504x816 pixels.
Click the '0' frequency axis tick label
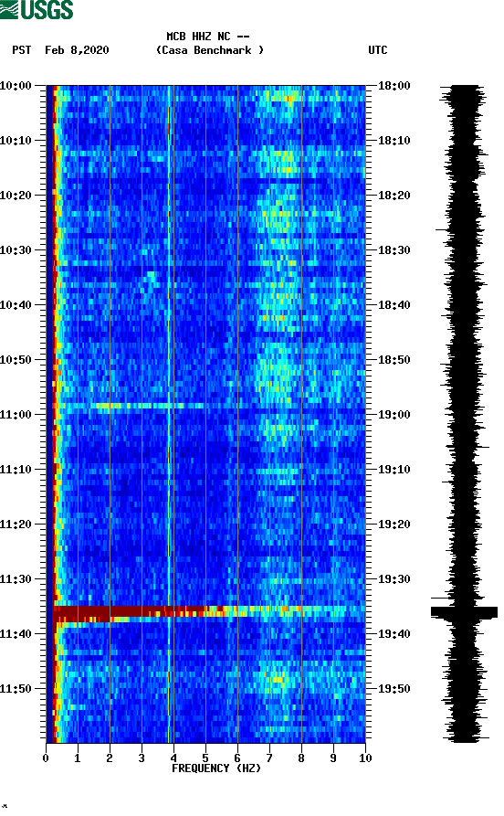pos(46,758)
